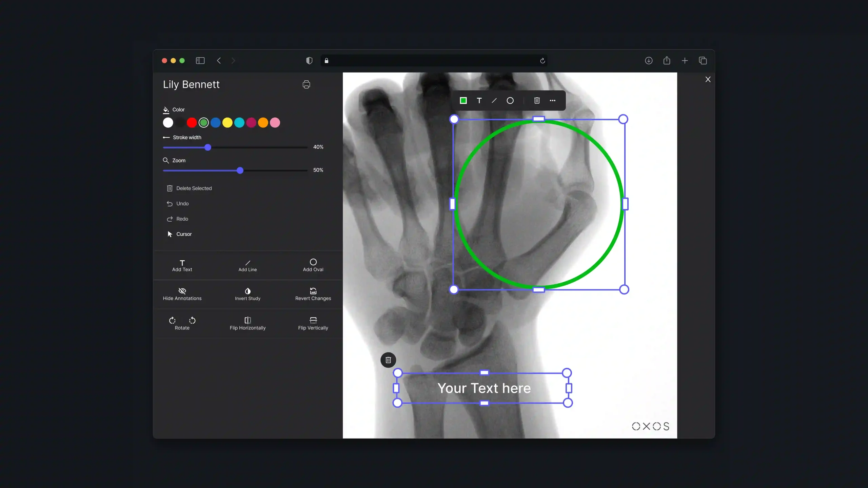This screenshot has height=488, width=868.
Task: Click the Color paint bucket icon
Action: pyautogui.click(x=166, y=110)
